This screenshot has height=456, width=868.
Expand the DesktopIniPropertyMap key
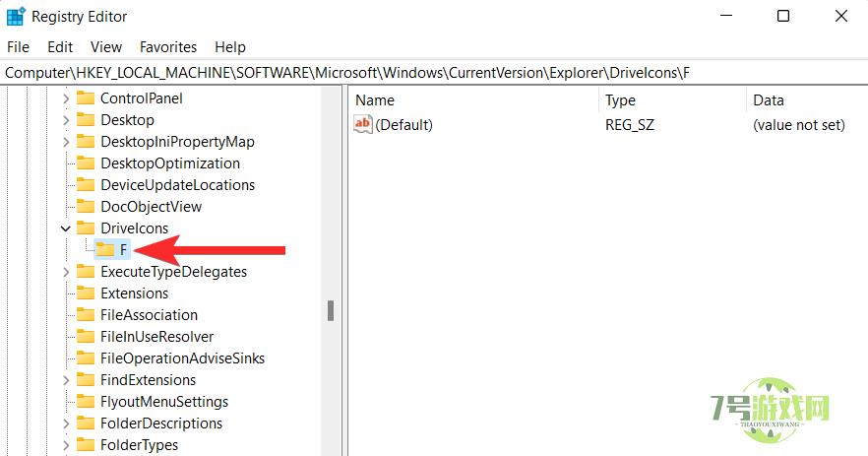[66, 142]
